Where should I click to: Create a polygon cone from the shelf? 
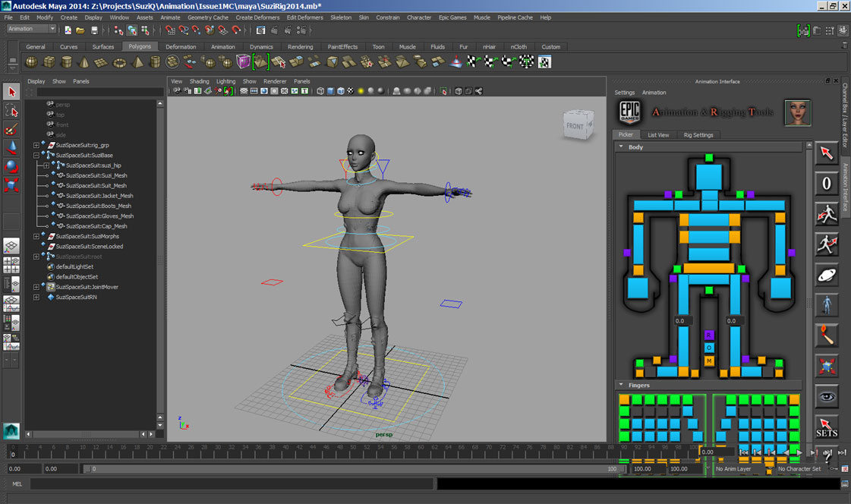(x=84, y=61)
